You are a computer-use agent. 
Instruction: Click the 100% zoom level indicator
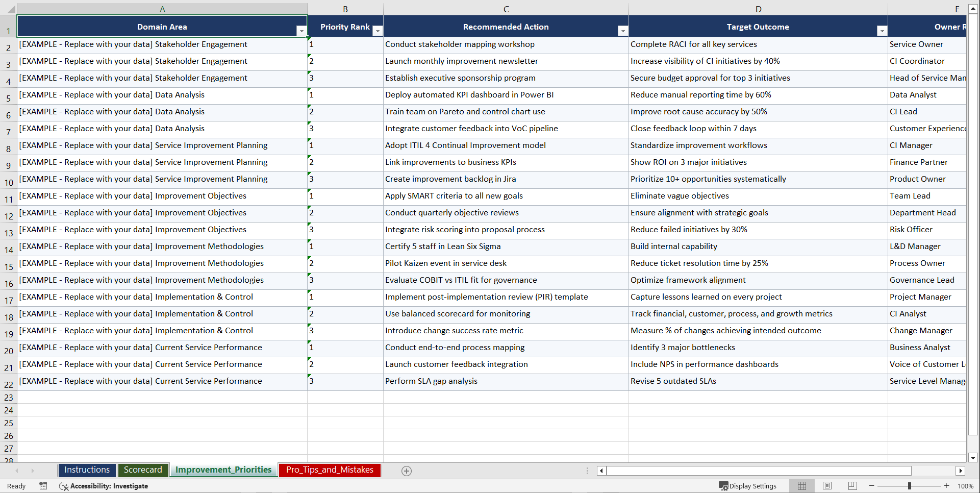click(x=966, y=486)
